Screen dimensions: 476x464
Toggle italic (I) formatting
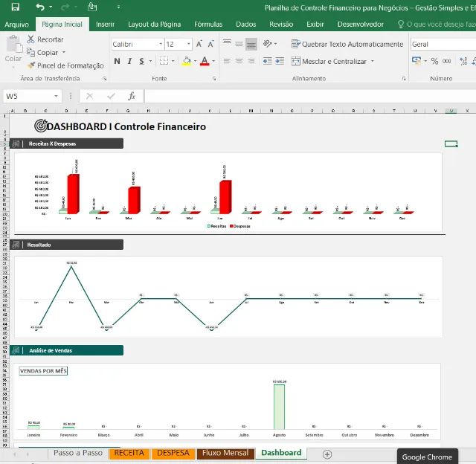click(x=129, y=61)
